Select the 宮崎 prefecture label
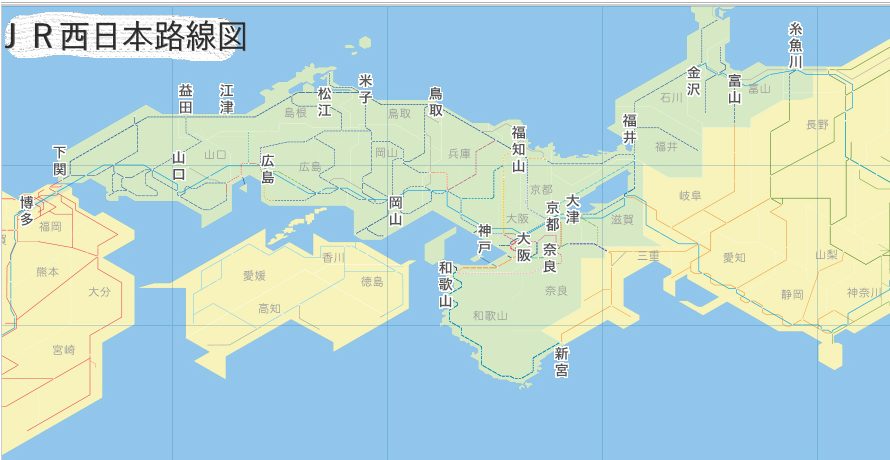 pos(63,349)
